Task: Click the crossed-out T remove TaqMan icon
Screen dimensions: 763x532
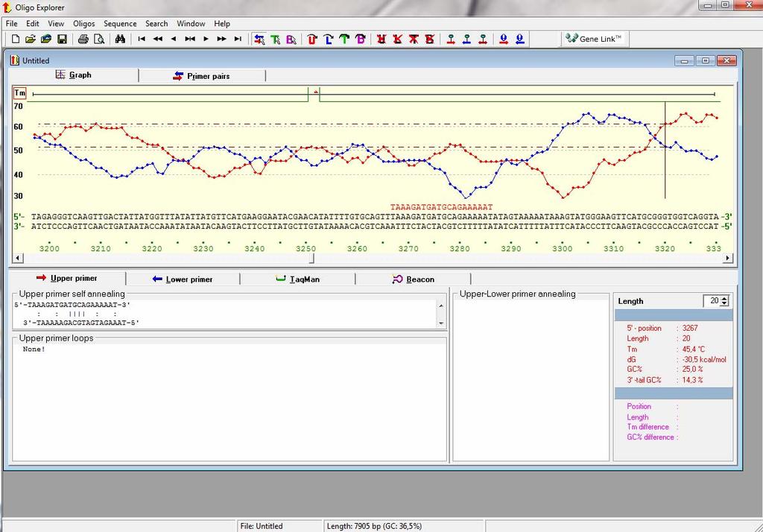Action: [x=414, y=39]
